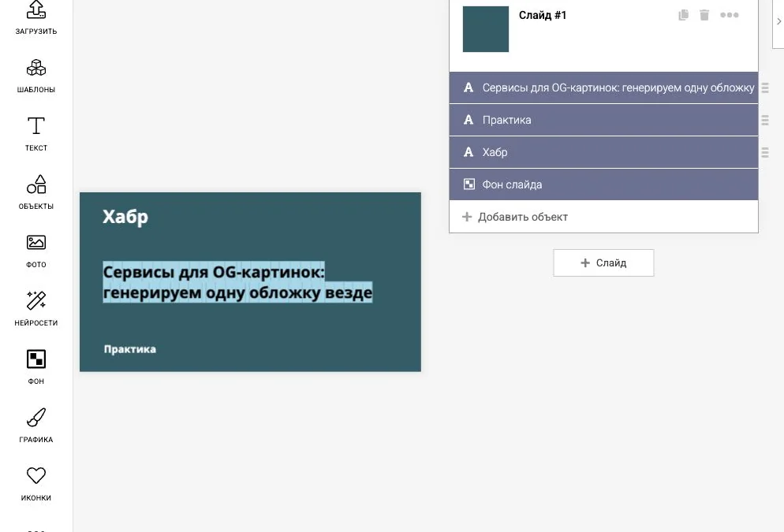Select the layer 'Сервисы для OG-картинок' in list
Viewport: 784px width, 532px height.
tap(603, 87)
